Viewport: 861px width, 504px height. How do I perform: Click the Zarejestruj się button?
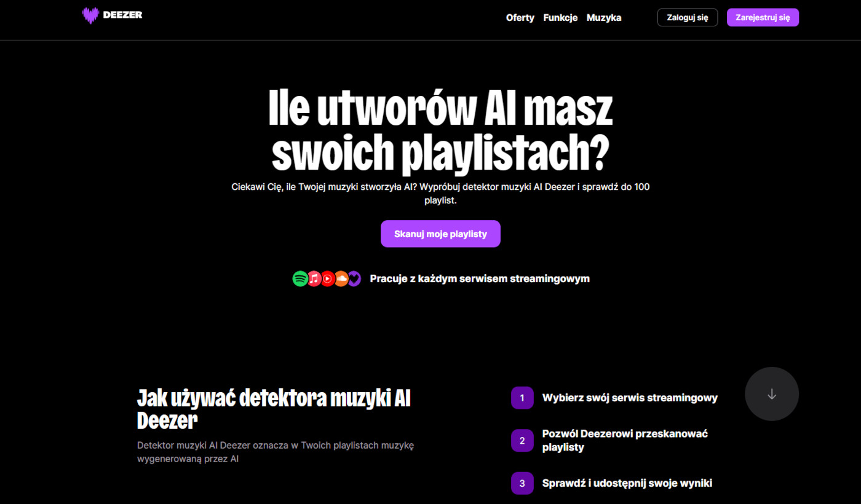click(763, 17)
